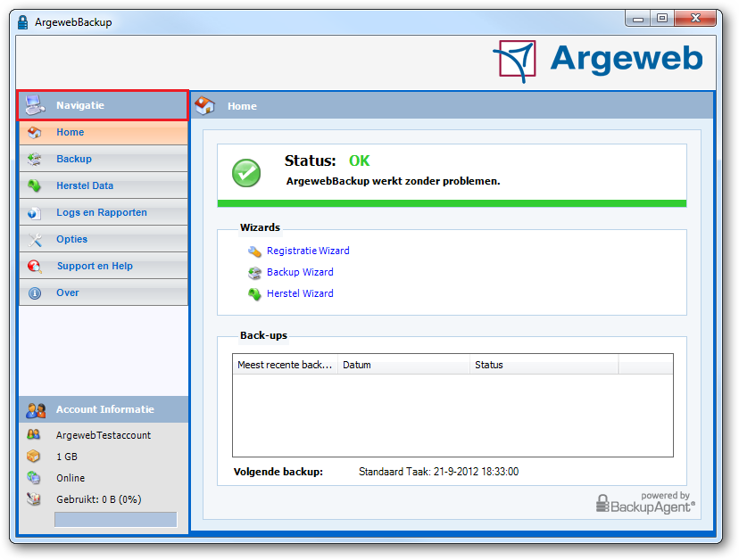Click the Herstel Wizard green arrow icon

click(x=254, y=294)
